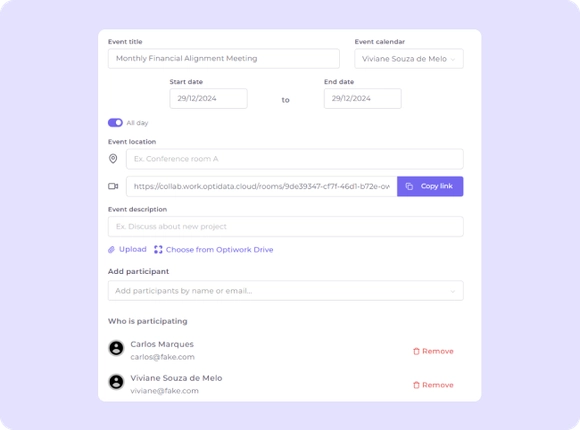The width and height of the screenshot is (580, 430).
Task: Click the location pin icon
Action: coord(113,159)
